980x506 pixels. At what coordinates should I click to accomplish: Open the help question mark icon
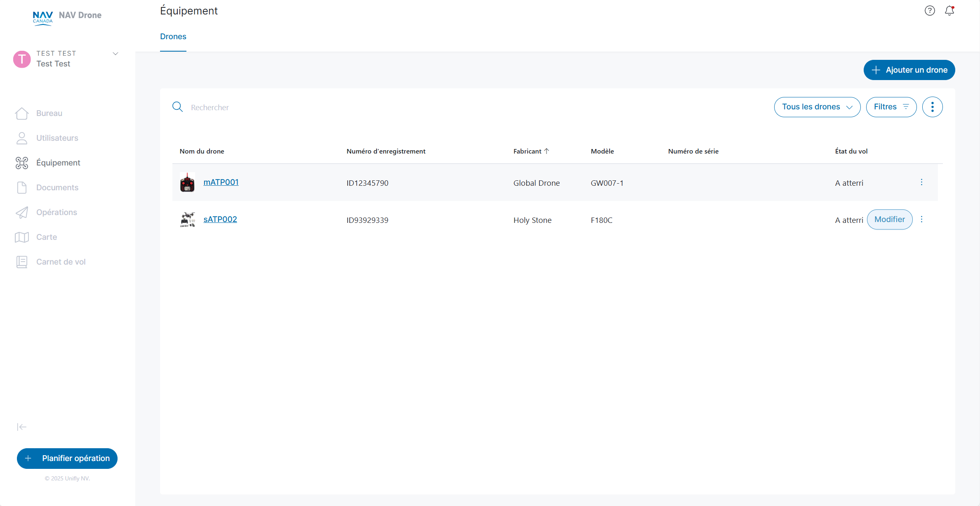point(930,11)
